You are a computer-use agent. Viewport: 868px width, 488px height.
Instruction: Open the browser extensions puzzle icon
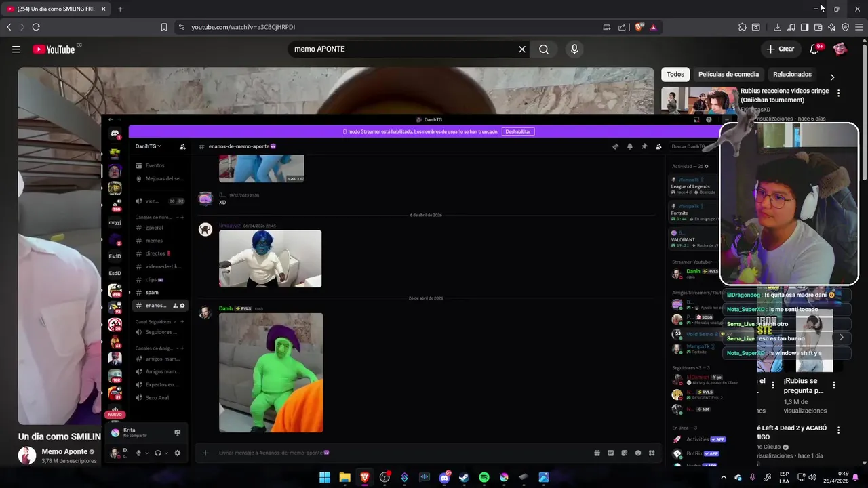click(x=743, y=27)
